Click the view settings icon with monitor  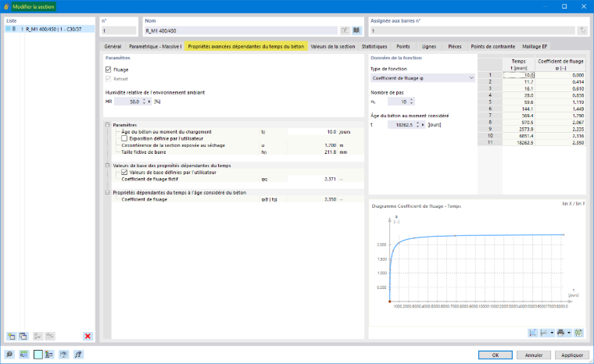(x=63, y=355)
